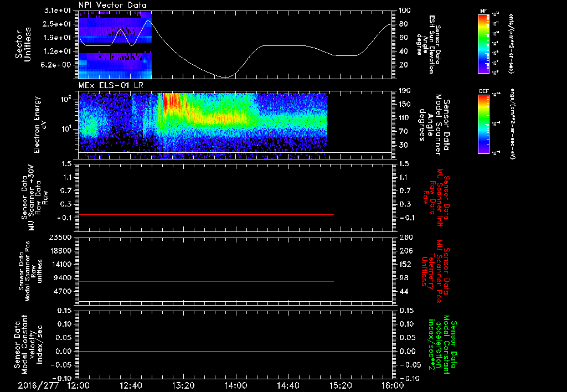Click the '18800' scanner position axis value
The width and height of the screenshot is (567, 392).
click(x=61, y=251)
